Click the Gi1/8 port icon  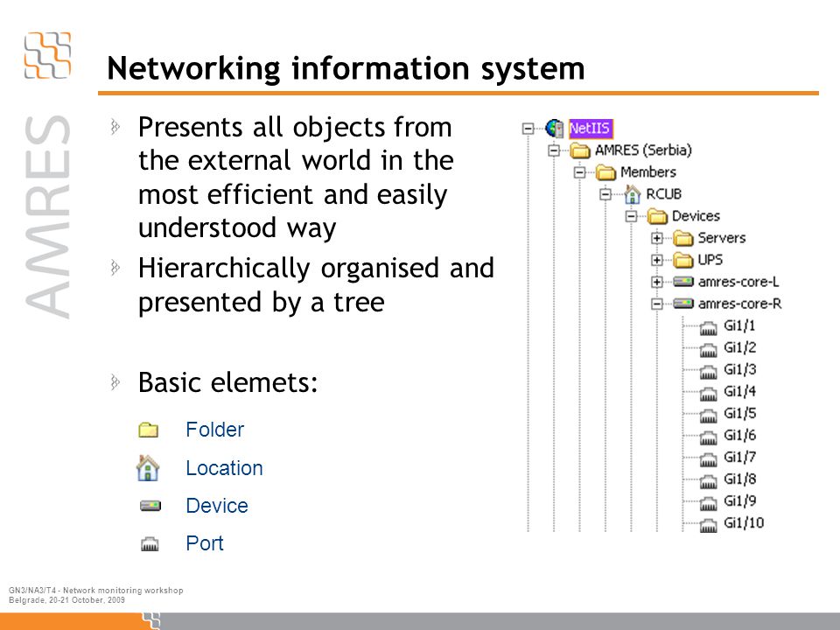click(708, 481)
